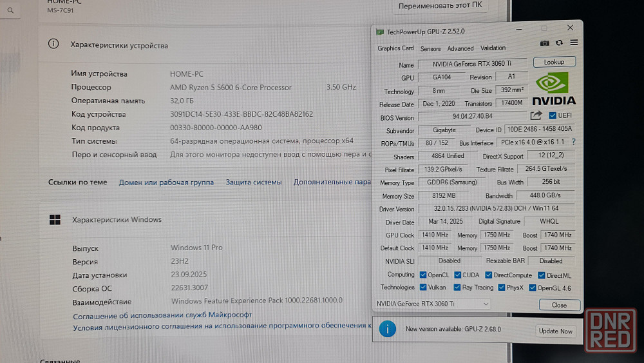Switch to the Sensors tab

pyautogui.click(x=430, y=48)
